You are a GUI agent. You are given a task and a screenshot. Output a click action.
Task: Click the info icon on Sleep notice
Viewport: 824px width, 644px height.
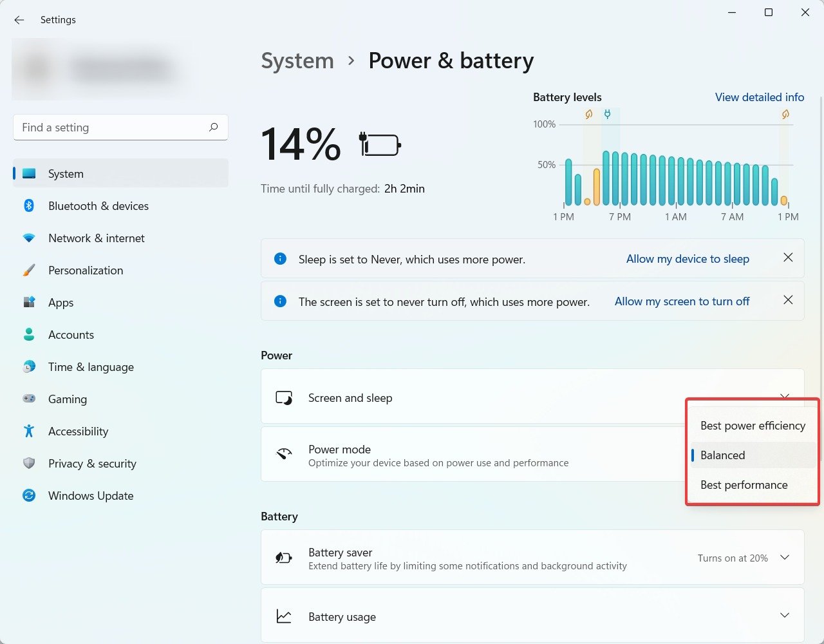click(x=280, y=259)
